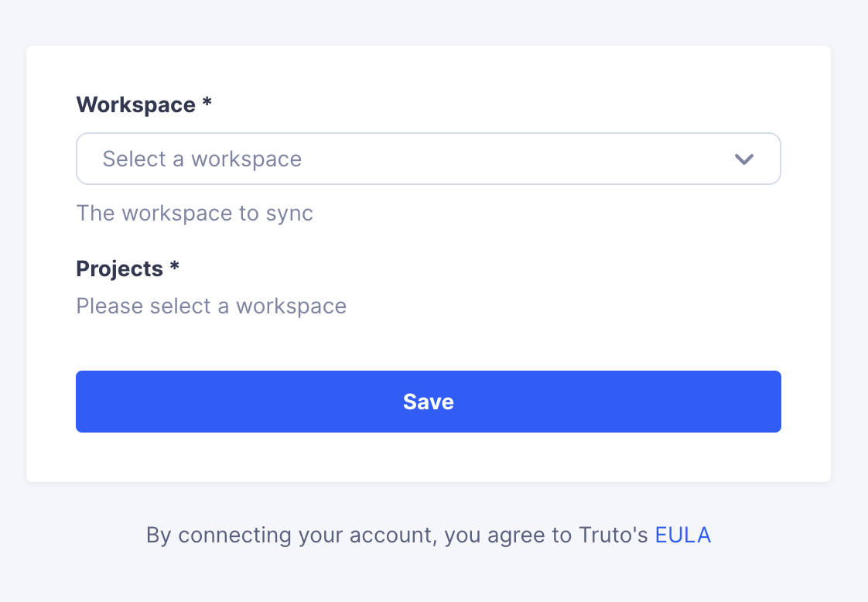Click the chevron arrow in workspace field
This screenshot has height=602, width=868.
[x=743, y=159]
